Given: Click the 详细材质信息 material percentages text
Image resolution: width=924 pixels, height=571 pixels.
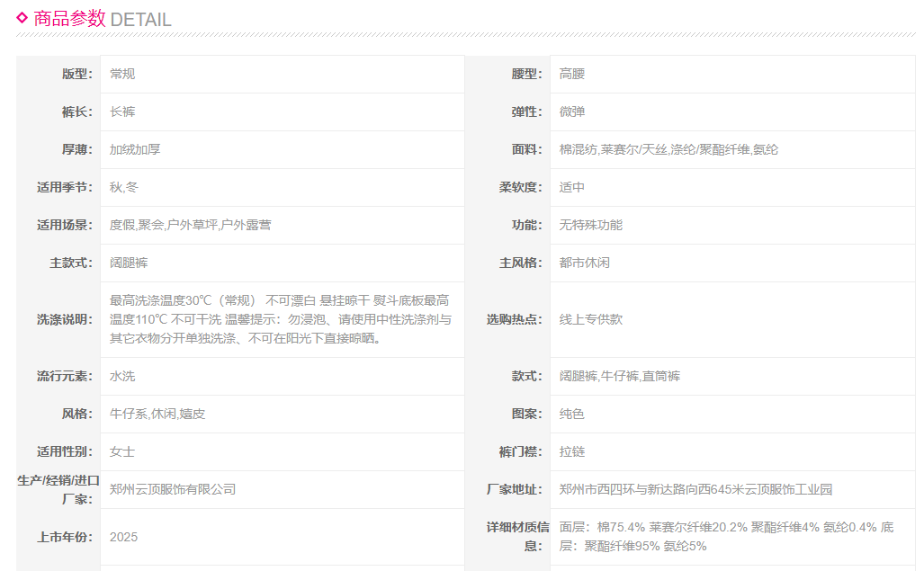Looking at the screenshot, I should [726, 536].
